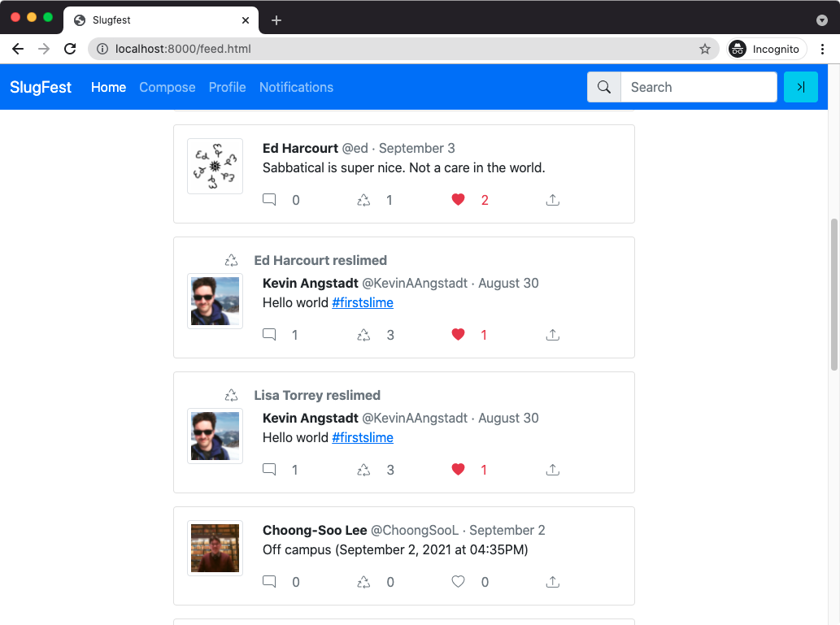
Task: Open the Notifications section
Action: pyautogui.click(x=296, y=87)
